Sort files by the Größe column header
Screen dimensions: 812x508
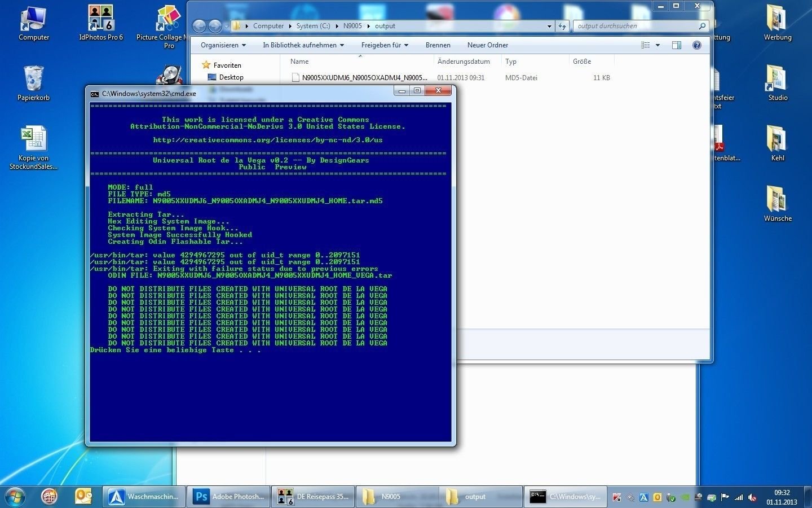[592, 62]
